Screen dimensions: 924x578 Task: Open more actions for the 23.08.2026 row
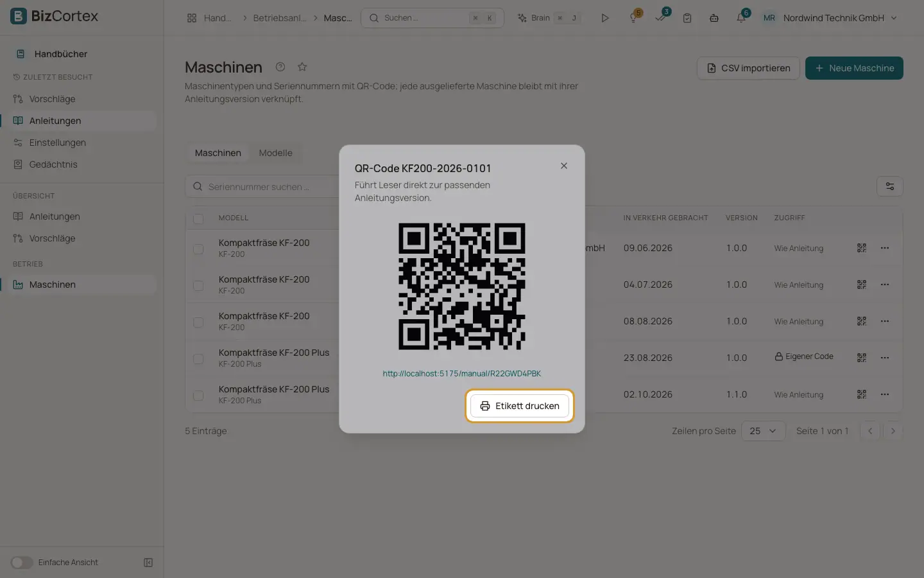[885, 358]
